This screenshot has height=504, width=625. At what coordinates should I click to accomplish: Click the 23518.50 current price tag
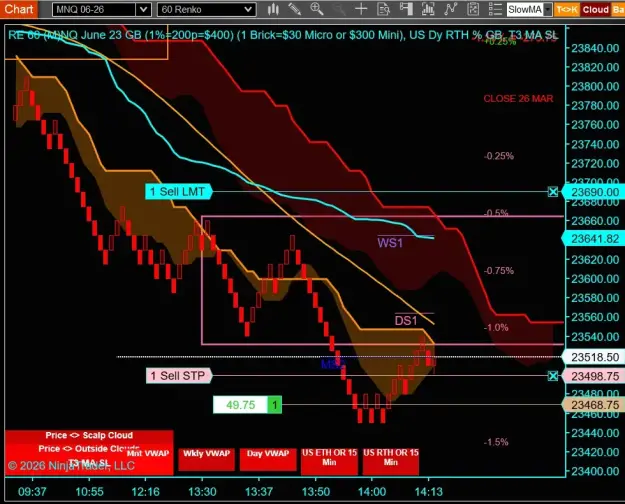[x=593, y=357]
